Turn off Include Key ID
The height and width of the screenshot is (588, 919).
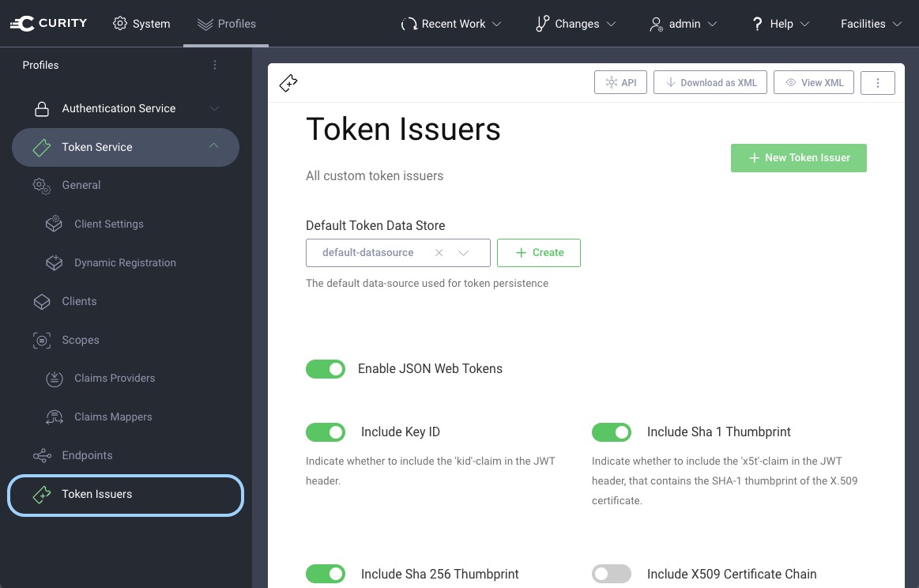pos(326,432)
